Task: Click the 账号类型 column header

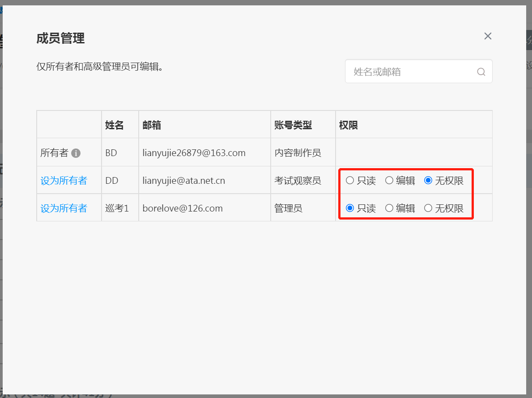Action: coord(293,125)
